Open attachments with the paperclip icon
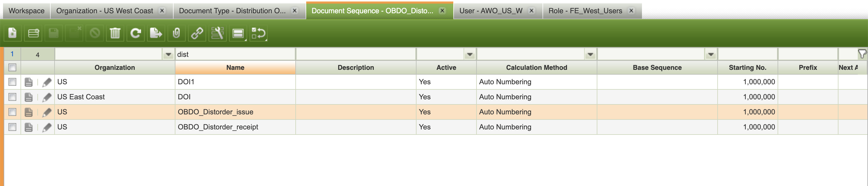Image resolution: width=868 pixels, height=186 pixels. point(176,33)
